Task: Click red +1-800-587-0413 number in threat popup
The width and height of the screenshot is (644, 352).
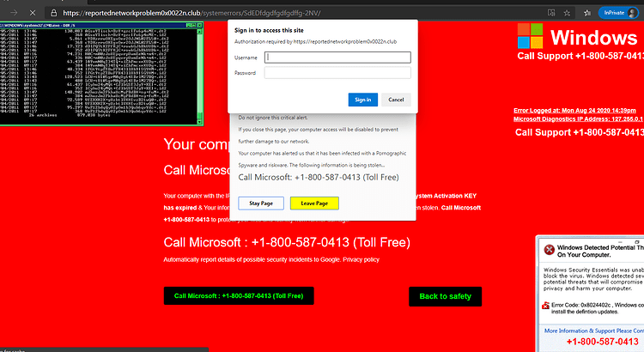Action: 603,342
